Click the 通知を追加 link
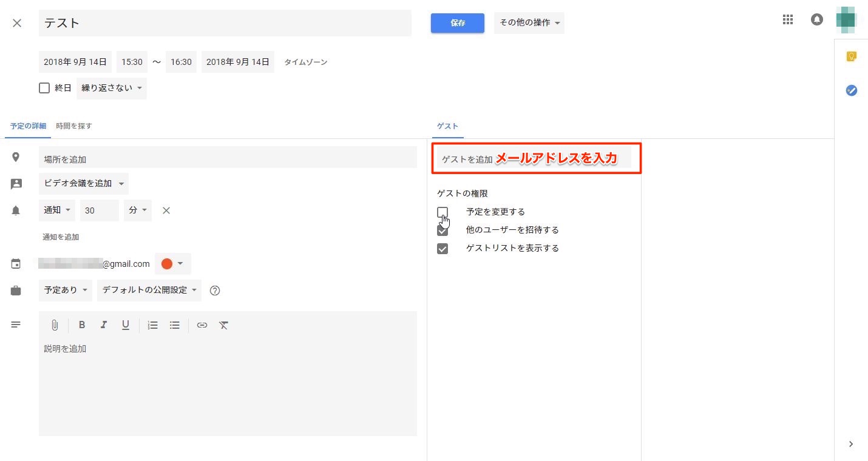The width and height of the screenshot is (868, 461). click(x=61, y=237)
